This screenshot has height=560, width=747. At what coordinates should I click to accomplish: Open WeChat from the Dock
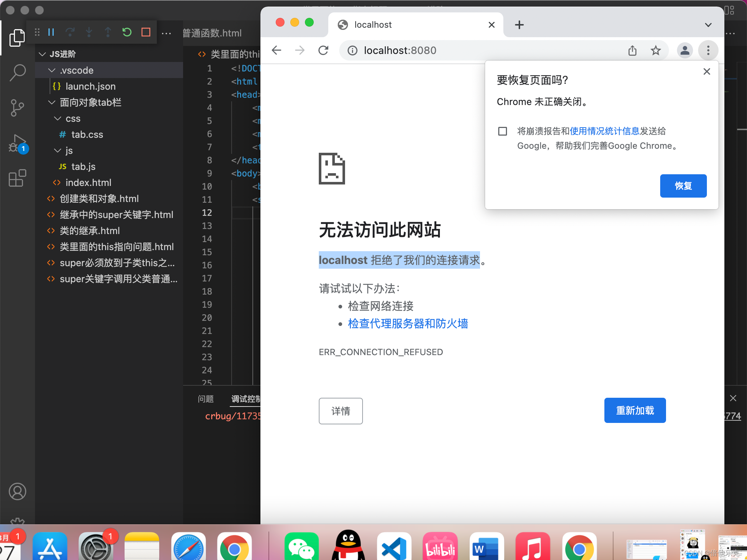pos(301,547)
